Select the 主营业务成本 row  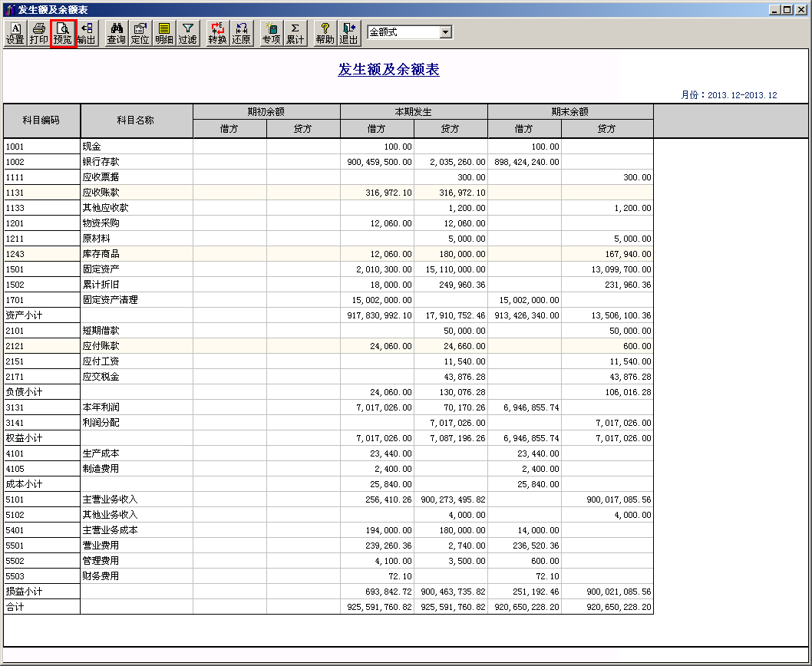[x=328, y=529]
